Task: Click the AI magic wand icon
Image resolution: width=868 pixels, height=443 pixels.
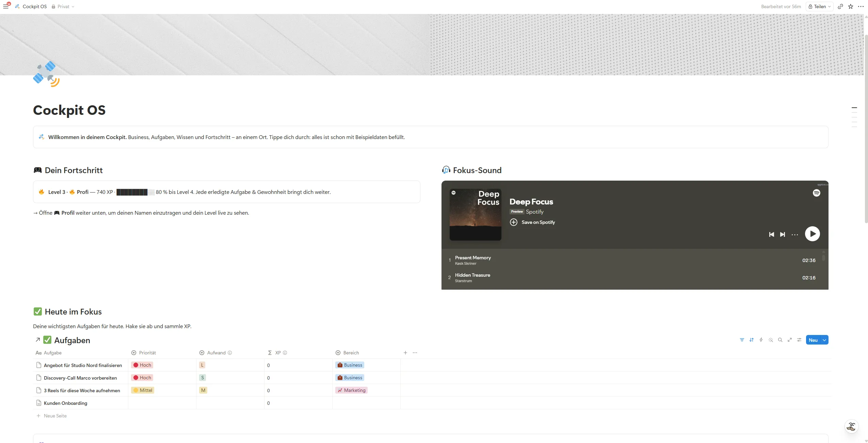Action: click(x=770, y=340)
